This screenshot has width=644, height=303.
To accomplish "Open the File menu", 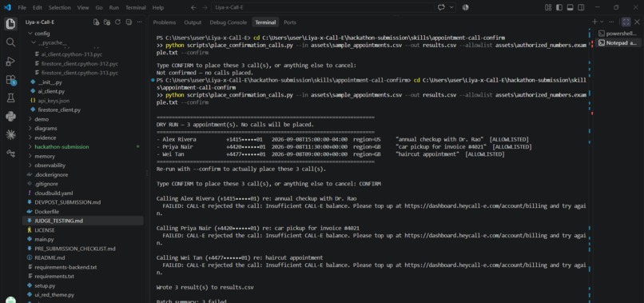I will (x=22, y=7).
